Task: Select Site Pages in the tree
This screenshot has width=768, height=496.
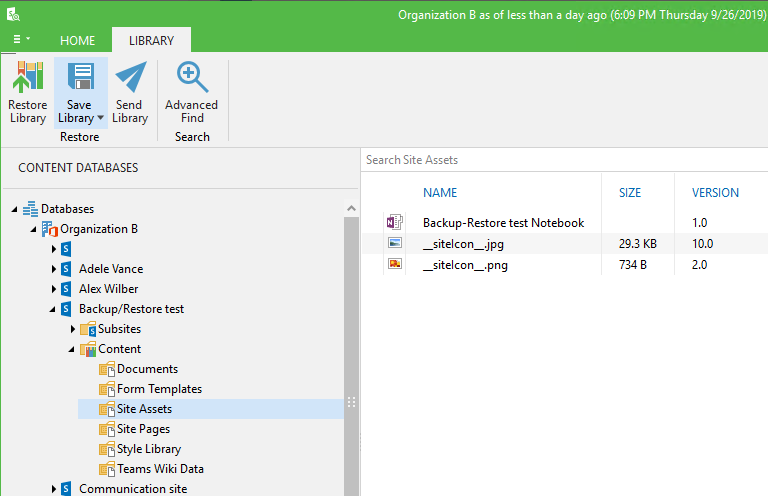Action: 144,429
